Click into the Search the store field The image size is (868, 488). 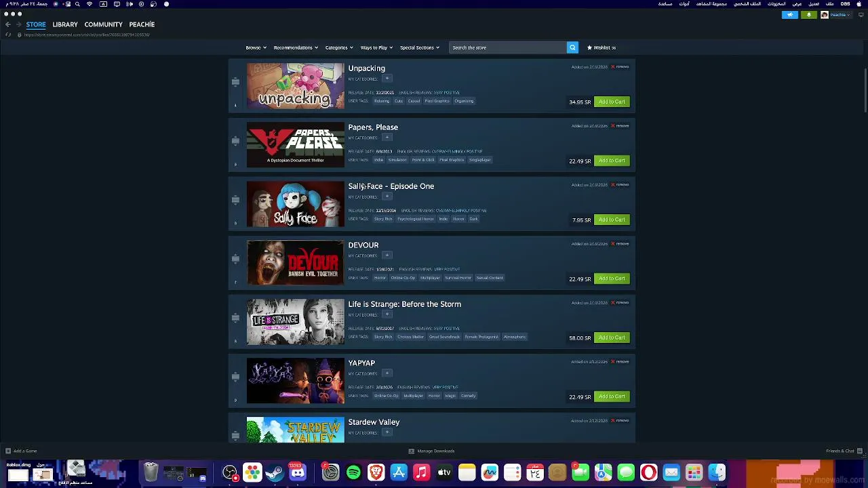(507, 47)
